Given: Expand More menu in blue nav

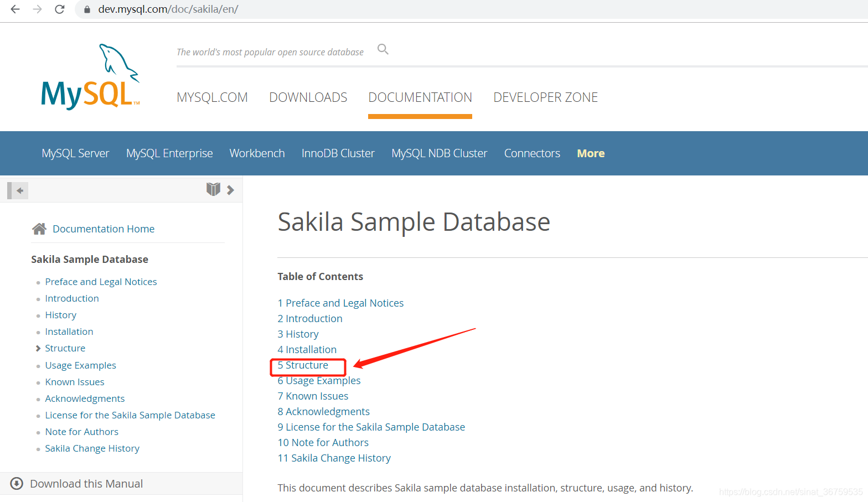Looking at the screenshot, I should pyautogui.click(x=591, y=153).
